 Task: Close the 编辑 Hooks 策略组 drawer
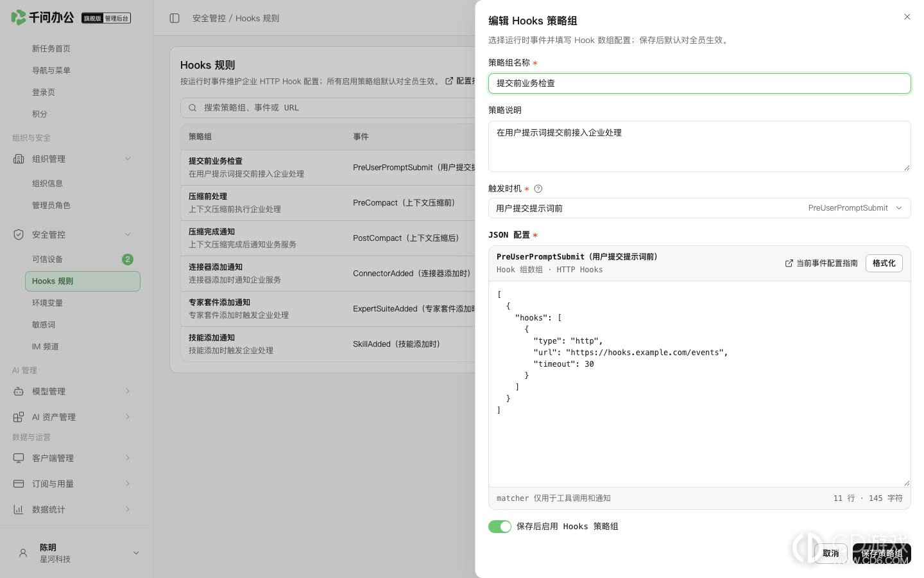[907, 17]
